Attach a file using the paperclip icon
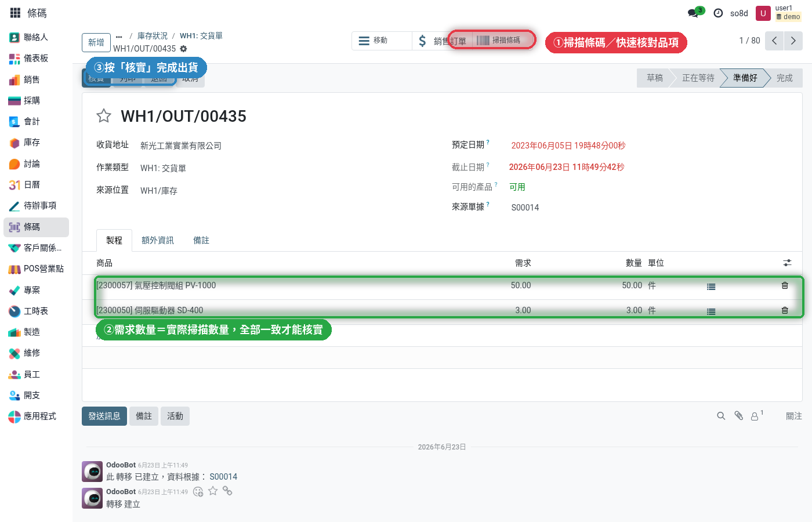The width and height of the screenshot is (812, 522). [x=738, y=416]
